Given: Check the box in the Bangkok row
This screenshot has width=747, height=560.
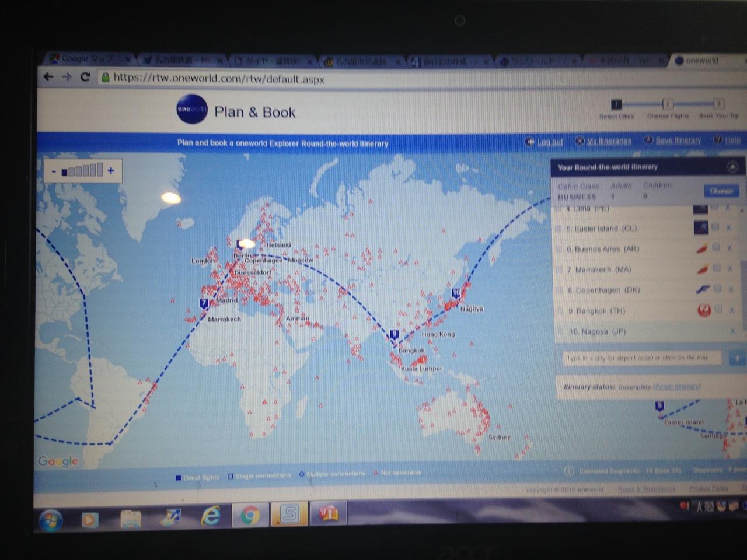Looking at the screenshot, I should 718,309.
